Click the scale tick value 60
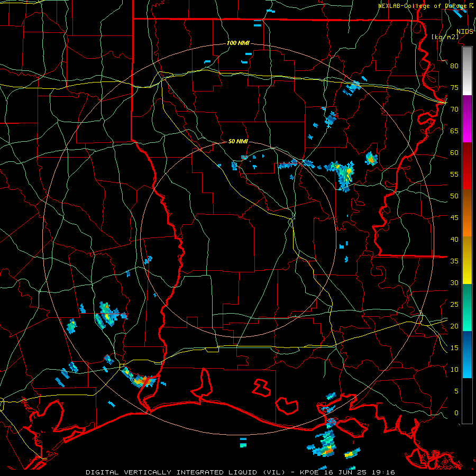This screenshot has width=476, height=476. tap(454, 153)
